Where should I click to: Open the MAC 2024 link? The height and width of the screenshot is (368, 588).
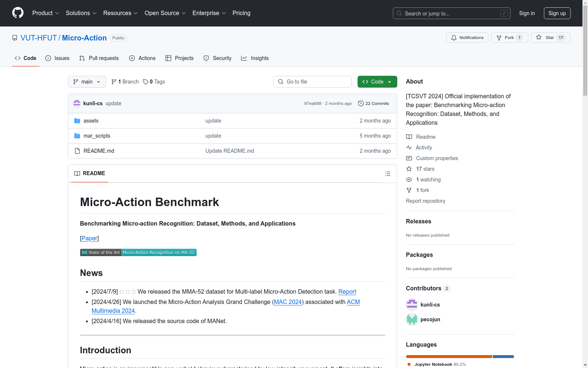click(x=288, y=302)
